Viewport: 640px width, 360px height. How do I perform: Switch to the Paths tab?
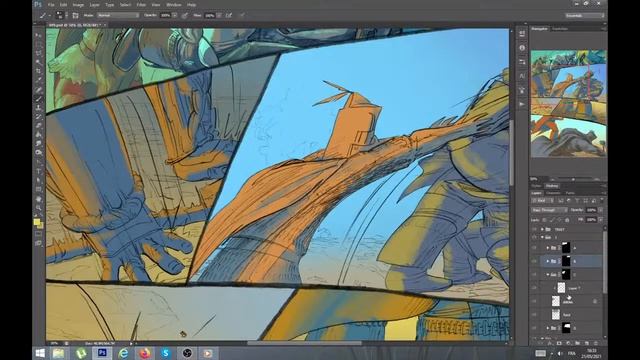pos(570,193)
